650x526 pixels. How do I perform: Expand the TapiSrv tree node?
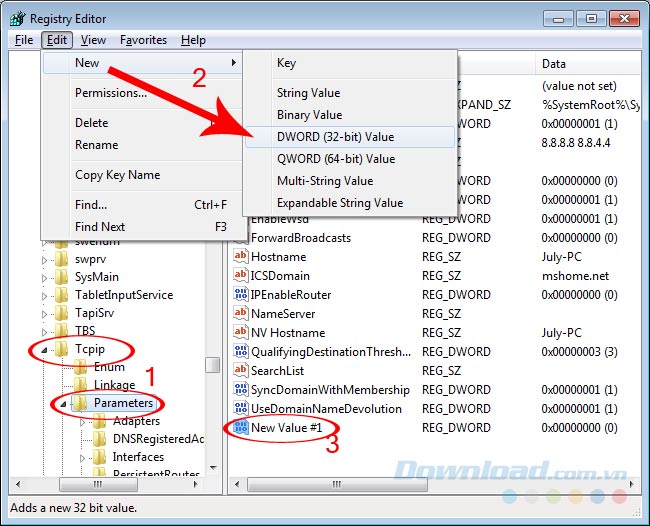tap(44, 314)
